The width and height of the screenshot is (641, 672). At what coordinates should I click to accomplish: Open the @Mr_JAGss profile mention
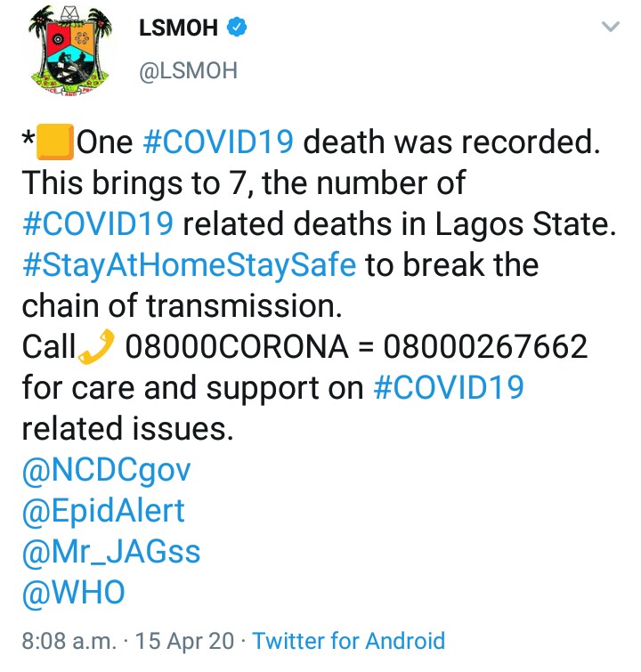pyautogui.click(x=111, y=552)
